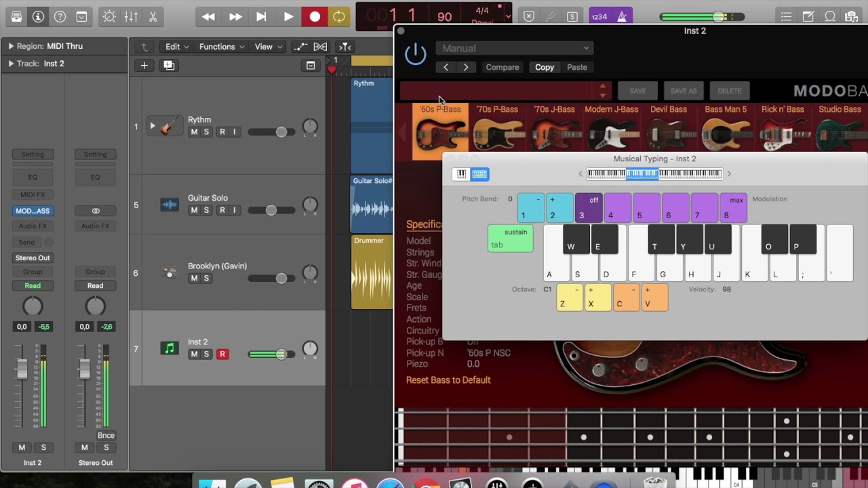Open the Mixer faders icon
This screenshot has width=868, height=488.
tap(131, 17)
